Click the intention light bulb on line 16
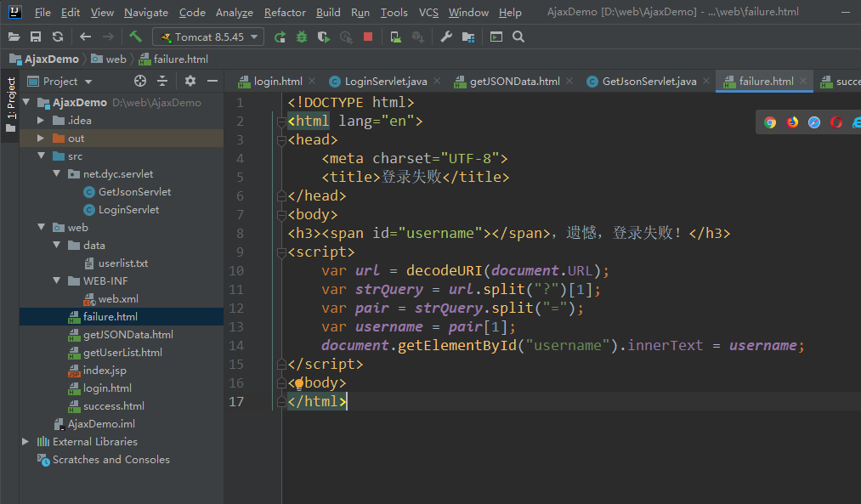The height and width of the screenshot is (504, 861). click(x=298, y=383)
